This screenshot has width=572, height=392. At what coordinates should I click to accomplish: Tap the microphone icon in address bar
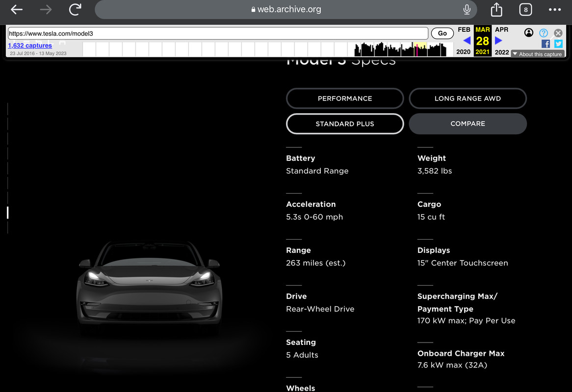pos(467,9)
